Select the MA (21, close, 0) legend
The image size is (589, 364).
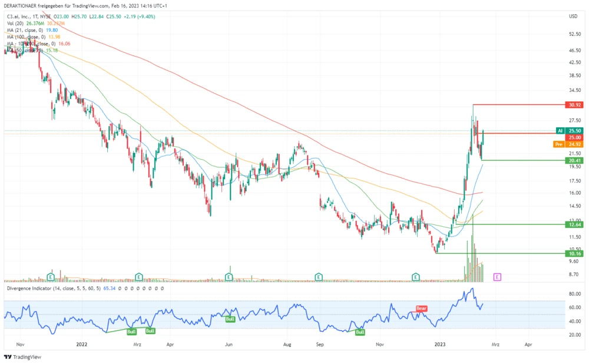[x=31, y=30]
